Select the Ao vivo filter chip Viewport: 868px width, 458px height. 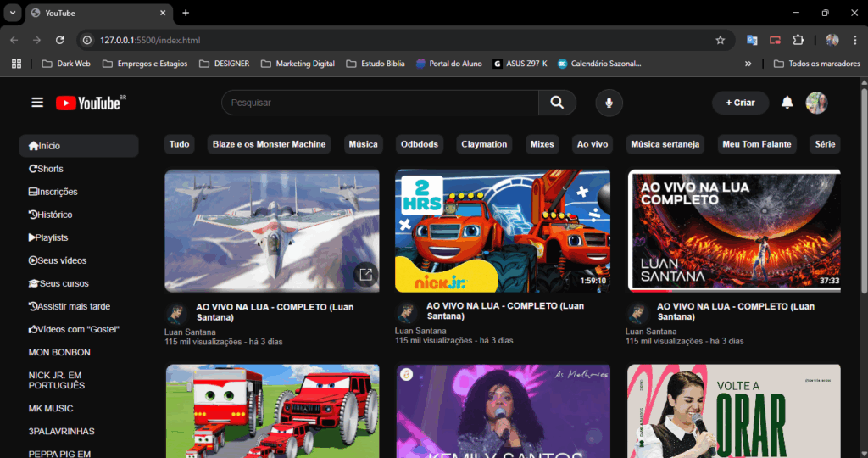click(x=593, y=144)
